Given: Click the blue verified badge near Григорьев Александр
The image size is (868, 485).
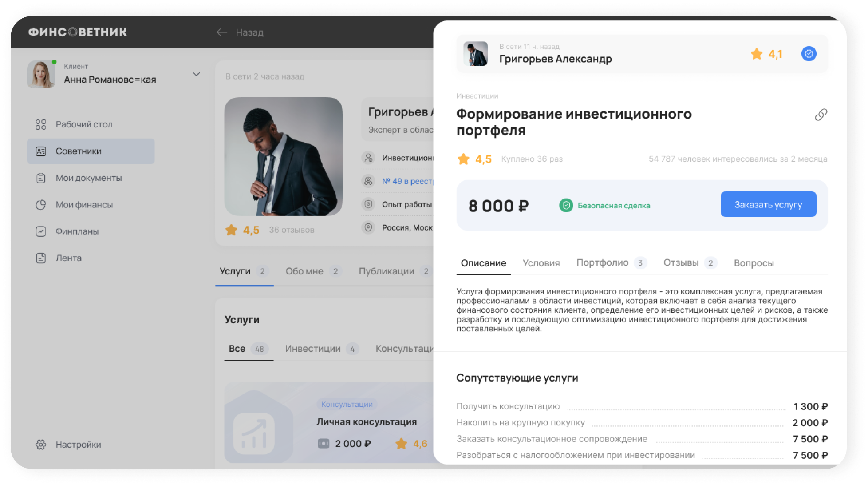Looking at the screenshot, I should [x=809, y=53].
